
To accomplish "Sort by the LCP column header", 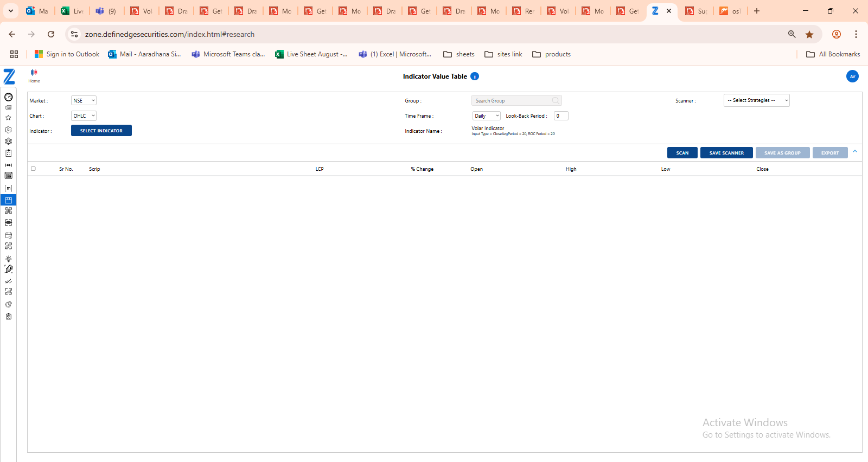I will (x=320, y=169).
